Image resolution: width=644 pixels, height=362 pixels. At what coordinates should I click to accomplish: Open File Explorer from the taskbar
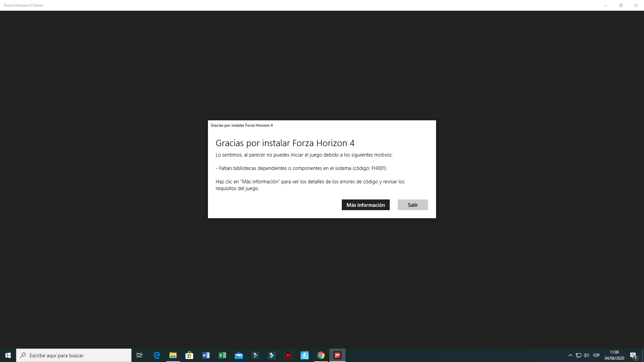pyautogui.click(x=173, y=355)
